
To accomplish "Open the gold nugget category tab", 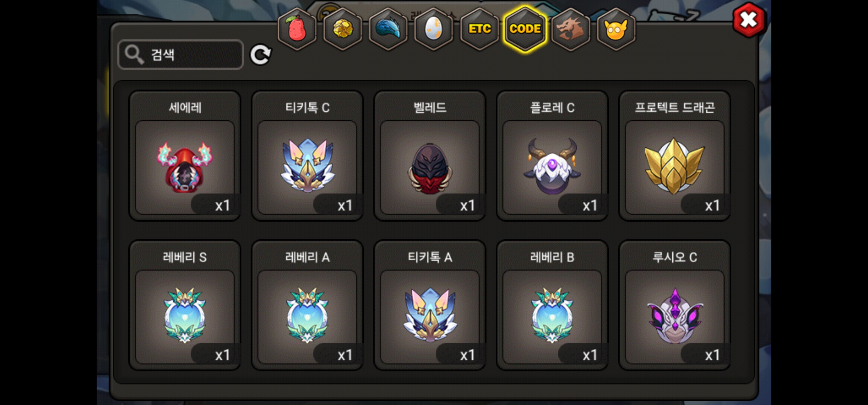I will point(343,29).
